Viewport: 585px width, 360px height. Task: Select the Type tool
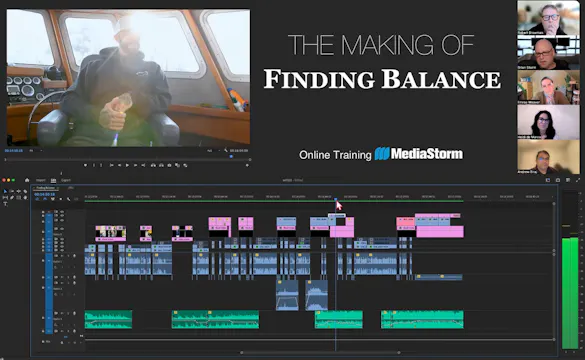[5, 204]
